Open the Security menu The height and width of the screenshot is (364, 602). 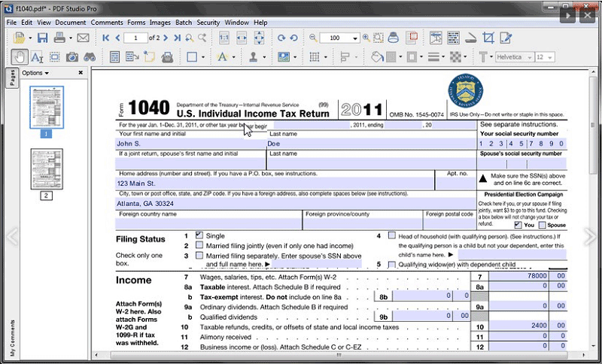point(208,23)
